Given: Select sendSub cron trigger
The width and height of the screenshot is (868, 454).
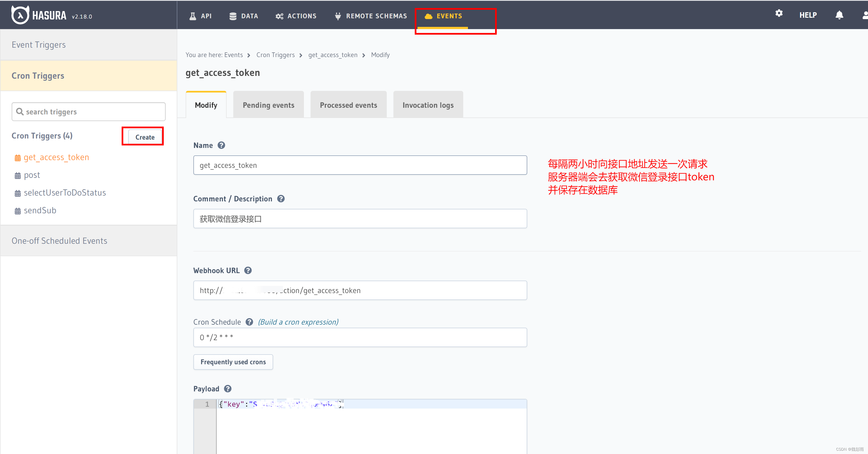Looking at the screenshot, I should [40, 210].
